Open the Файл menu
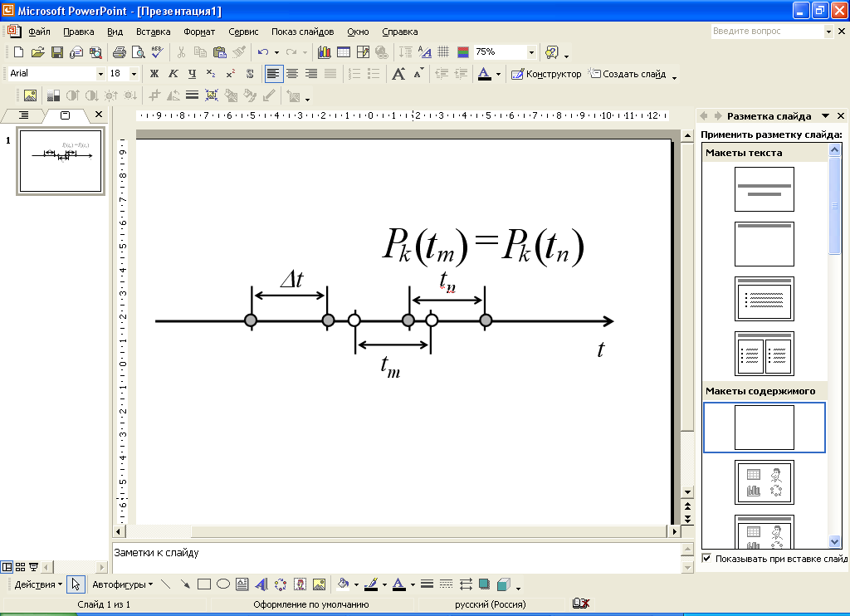The width and height of the screenshot is (850, 616). [x=39, y=32]
